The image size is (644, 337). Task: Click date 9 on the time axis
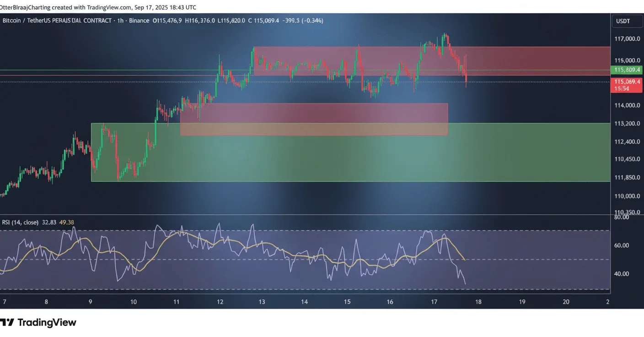pos(91,302)
